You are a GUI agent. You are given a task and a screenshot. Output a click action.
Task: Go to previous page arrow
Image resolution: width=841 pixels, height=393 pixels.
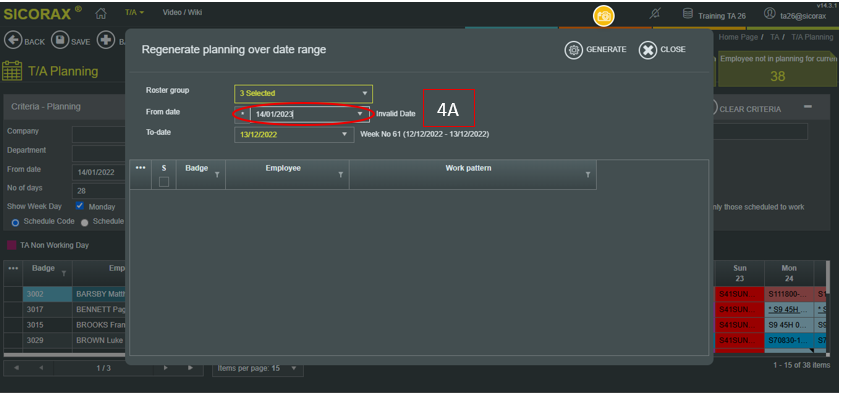tap(41, 368)
